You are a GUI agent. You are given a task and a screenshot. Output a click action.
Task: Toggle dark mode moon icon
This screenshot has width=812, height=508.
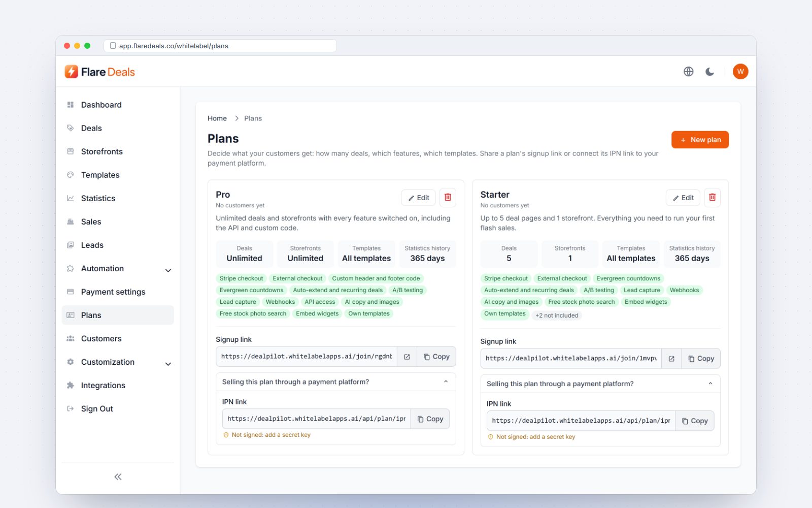pos(709,72)
